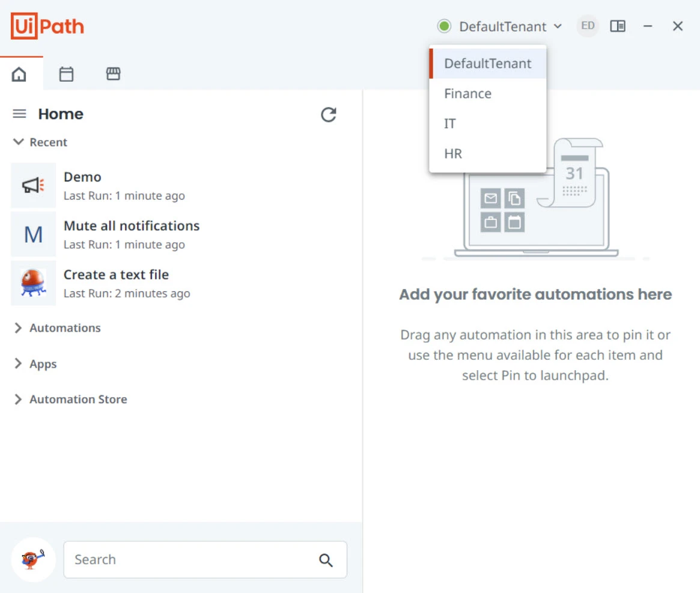Open the ED user profile avatar
The width and height of the screenshot is (700, 593).
[588, 26]
